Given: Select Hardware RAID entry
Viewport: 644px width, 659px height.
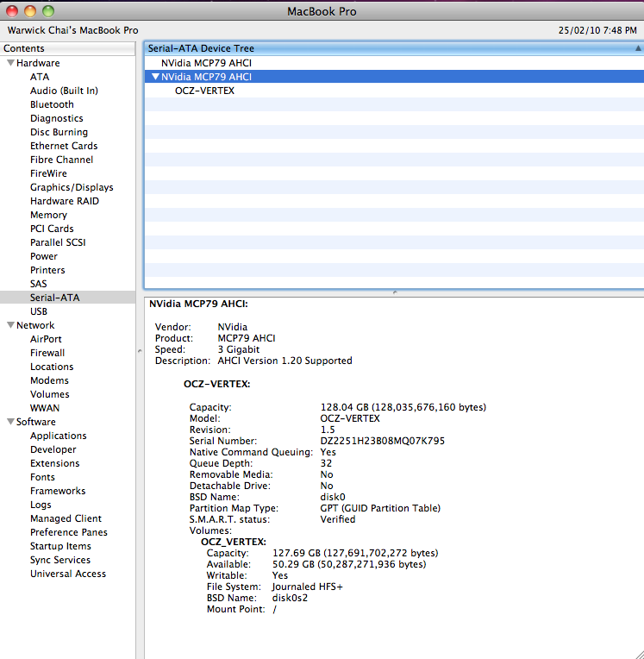Looking at the screenshot, I should [x=65, y=201].
